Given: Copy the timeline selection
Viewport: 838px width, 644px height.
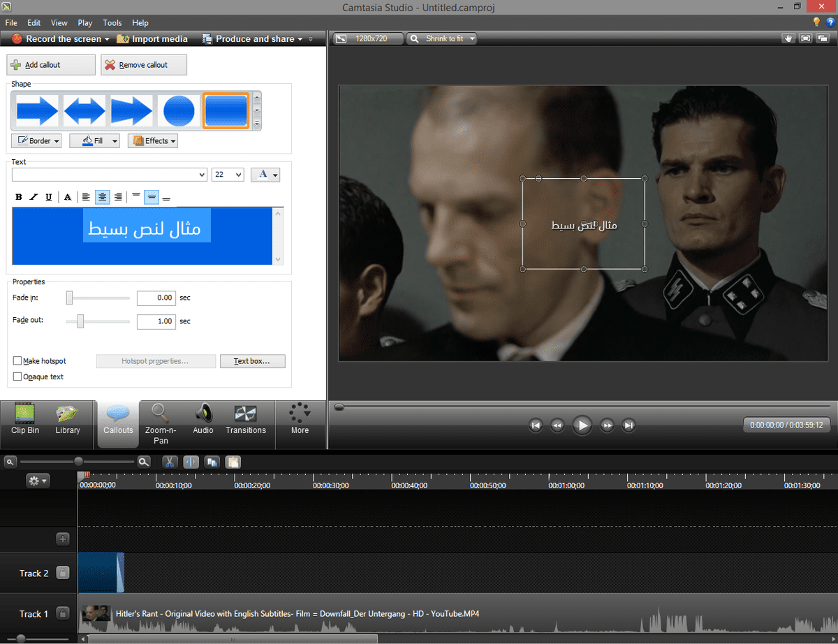Looking at the screenshot, I should click(212, 462).
